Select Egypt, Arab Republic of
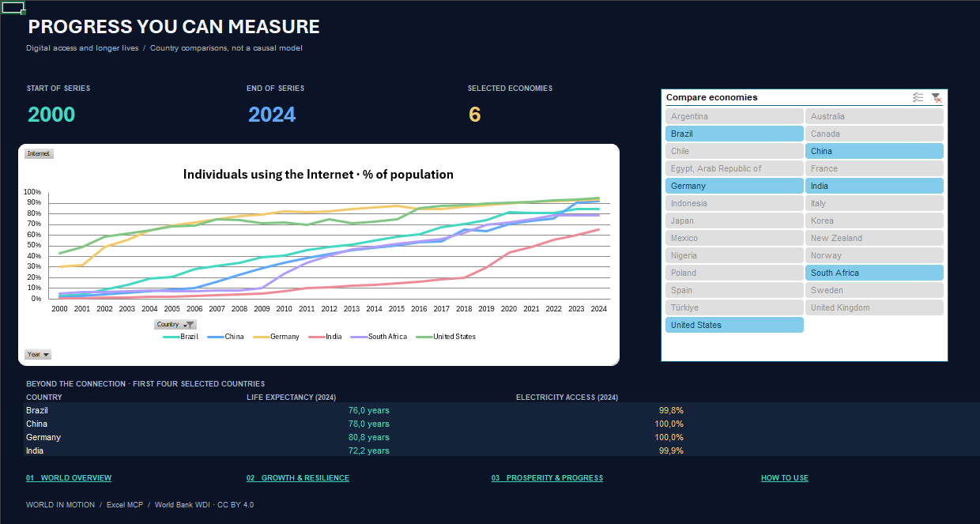The height and width of the screenshot is (524, 980). pyautogui.click(x=734, y=168)
